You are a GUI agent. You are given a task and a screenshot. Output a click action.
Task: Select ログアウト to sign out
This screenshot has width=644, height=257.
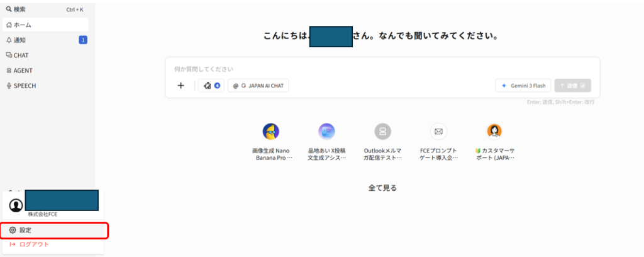pyautogui.click(x=53, y=244)
